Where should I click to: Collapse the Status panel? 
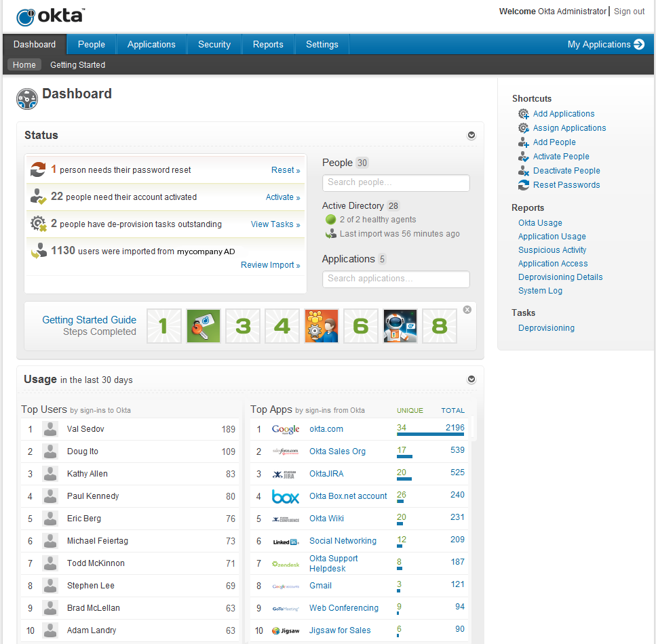point(471,136)
